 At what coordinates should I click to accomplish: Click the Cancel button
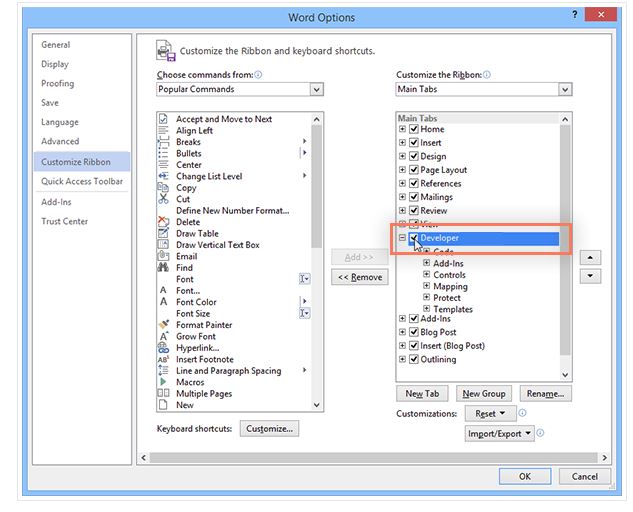(x=585, y=476)
